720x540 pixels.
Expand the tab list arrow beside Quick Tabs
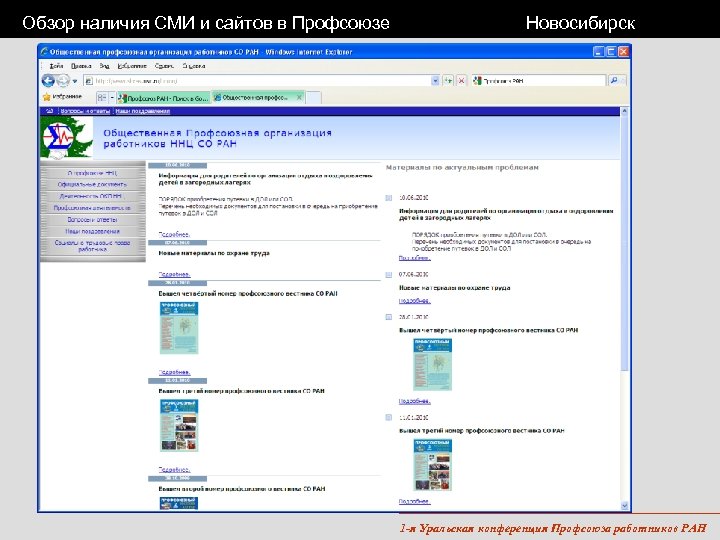coord(112,97)
